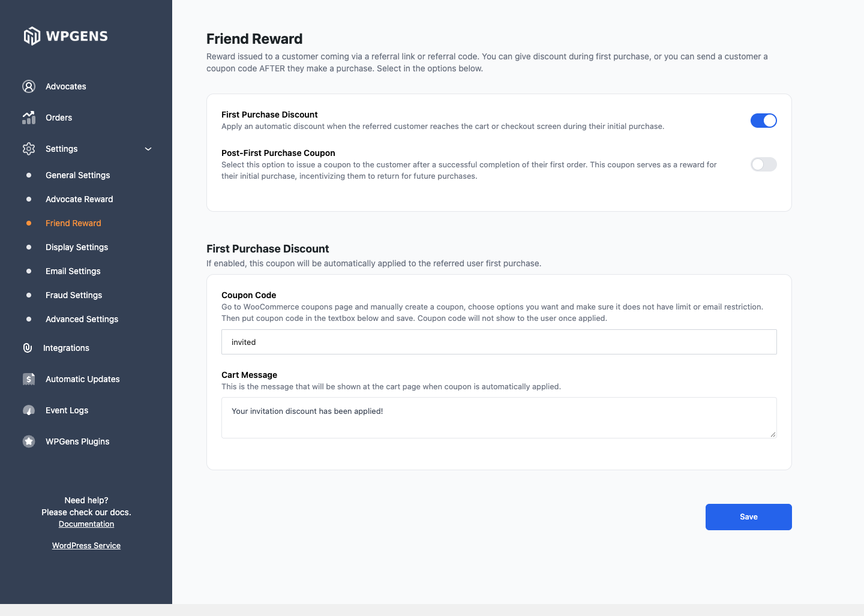Click the Event Logs gauge icon
The width and height of the screenshot is (864, 616).
29,410
